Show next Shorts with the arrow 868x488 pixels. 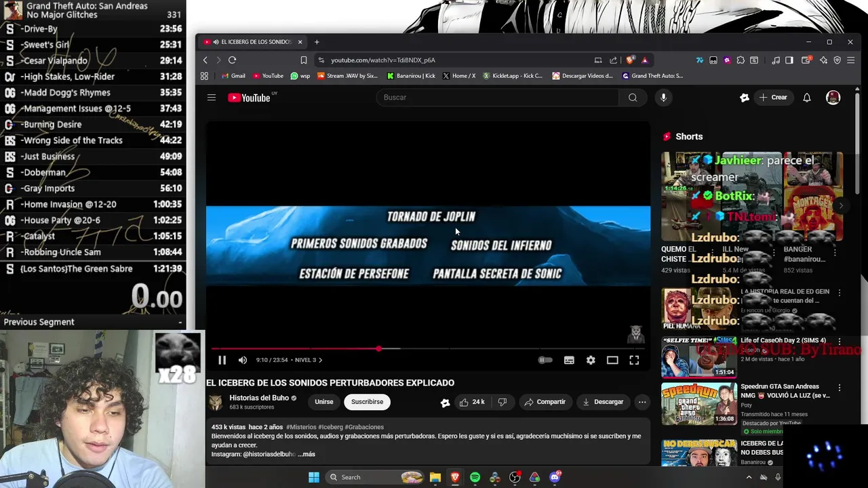tap(841, 205)
